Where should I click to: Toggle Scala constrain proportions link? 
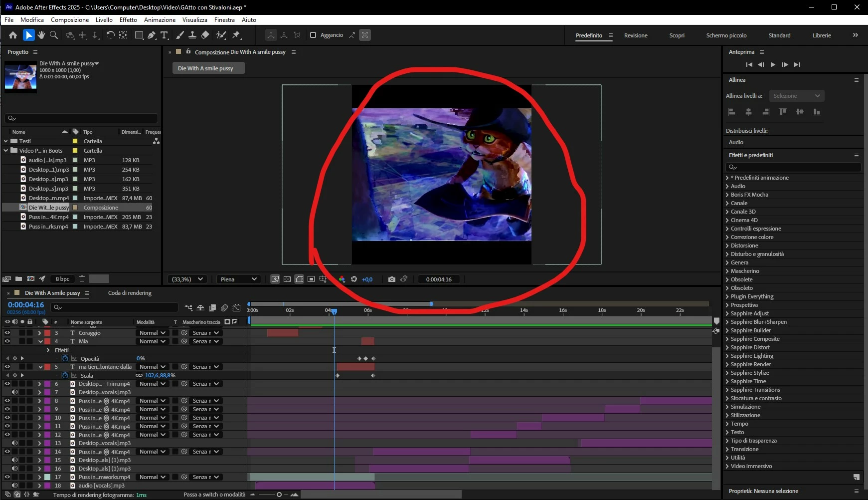click(139, 375)
